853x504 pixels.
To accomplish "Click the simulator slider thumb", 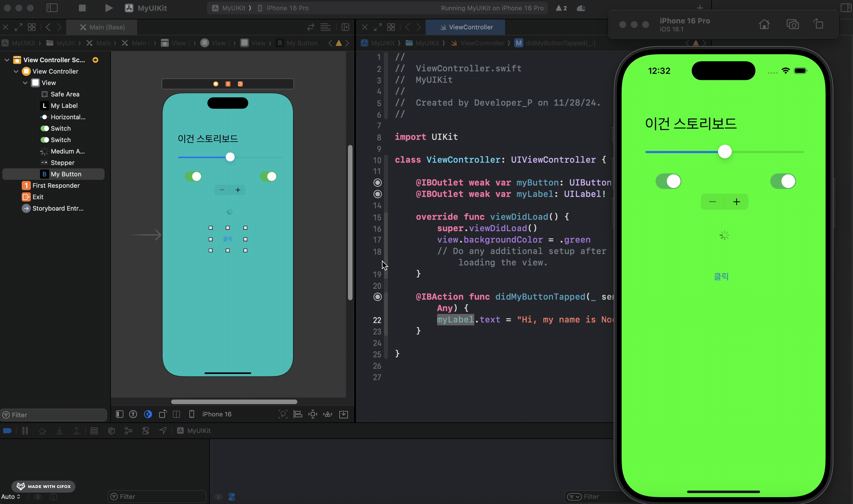I will click(724, 152).
